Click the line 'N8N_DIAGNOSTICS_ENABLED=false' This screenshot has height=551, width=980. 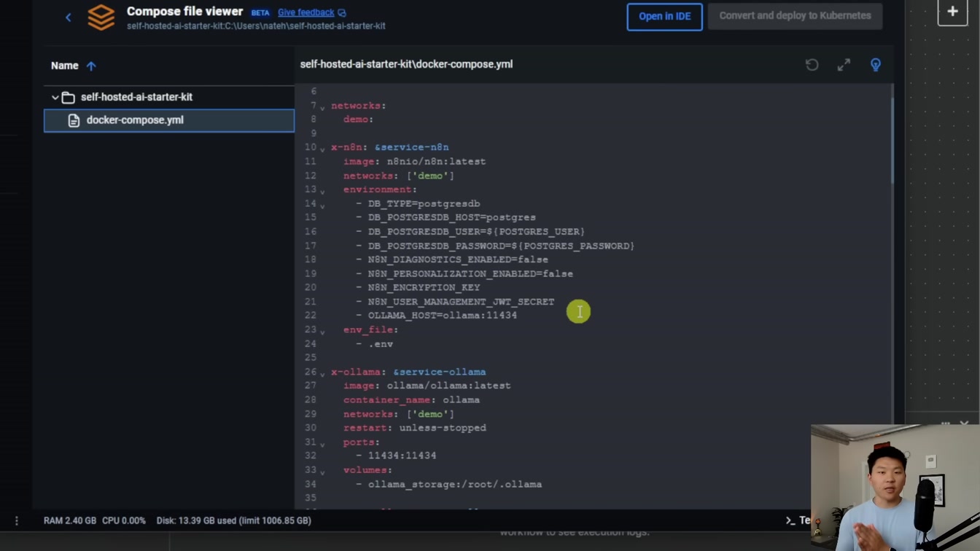(458, 259)
